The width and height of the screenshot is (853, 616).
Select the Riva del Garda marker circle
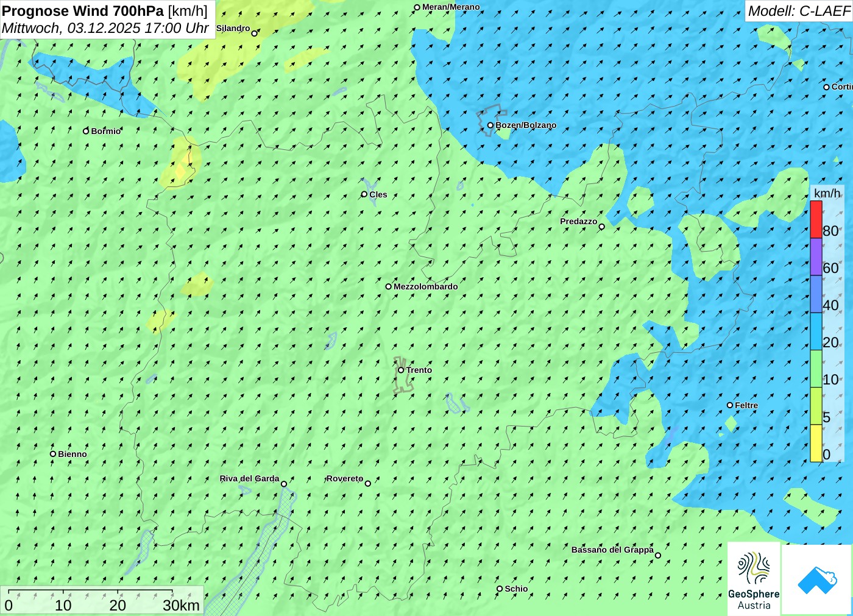pyautogui.click(x=284, y=484)
